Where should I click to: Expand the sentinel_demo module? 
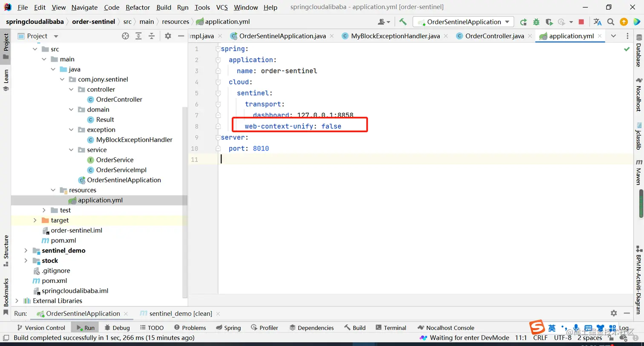pyautogui.click(x=26, y=251)
